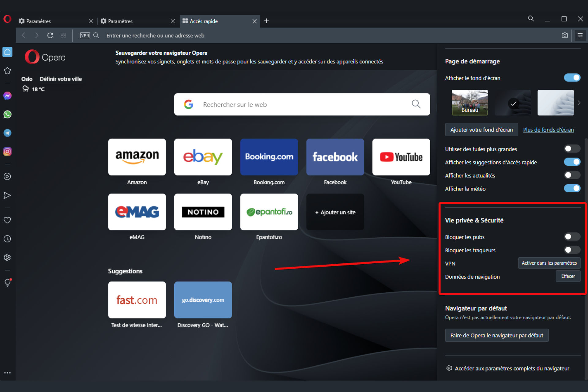
Task: Enable Utiliser des tuiles plus grandes
Action: pos(572,149)
